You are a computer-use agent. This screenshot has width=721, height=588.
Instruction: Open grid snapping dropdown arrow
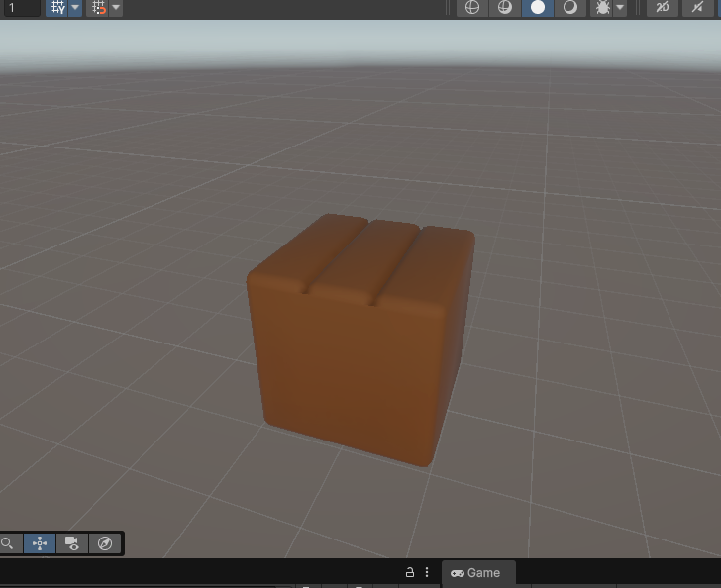coord(75,8)
